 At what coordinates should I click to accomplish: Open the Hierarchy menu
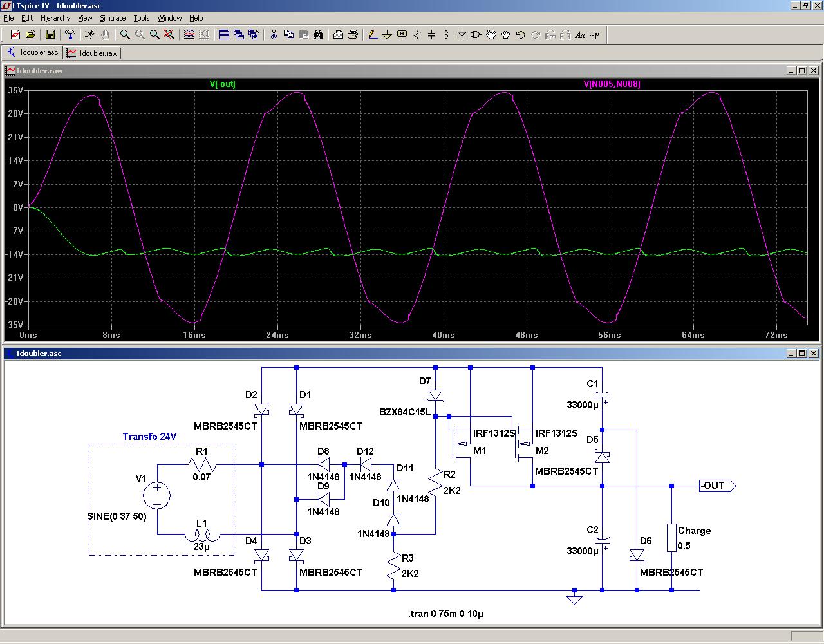pos(55,18)
